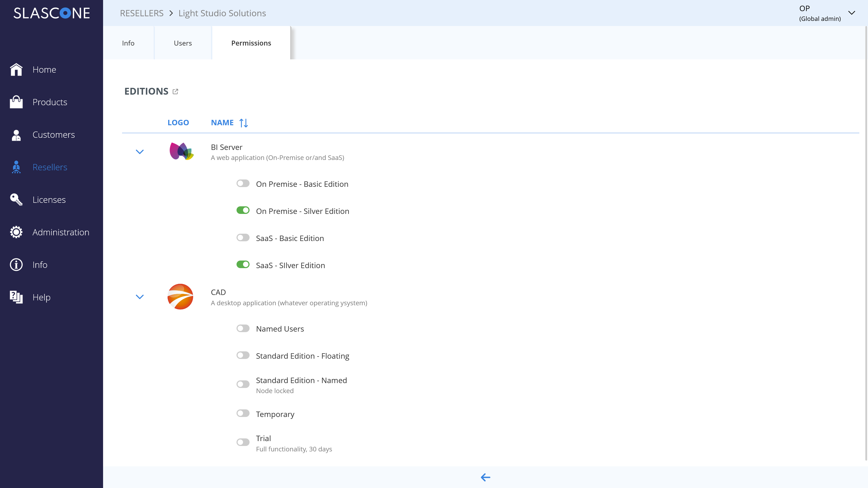
Task: Sort by Name using the sort arrows
Action: click(244, 123)
